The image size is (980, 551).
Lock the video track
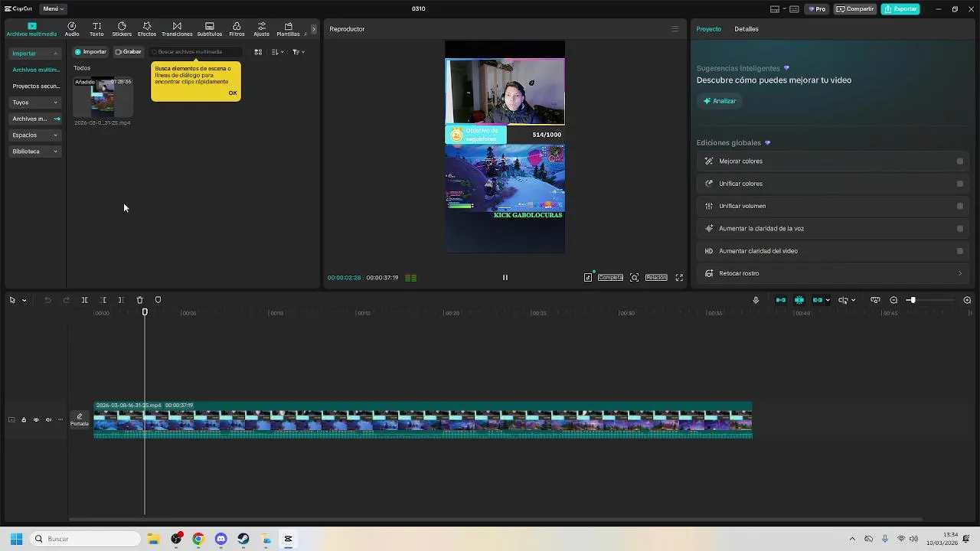(24, 419)
